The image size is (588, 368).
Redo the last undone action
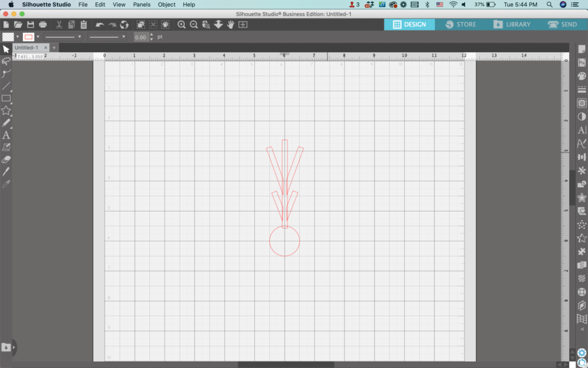pyautogui.click(x=112, y=25)
